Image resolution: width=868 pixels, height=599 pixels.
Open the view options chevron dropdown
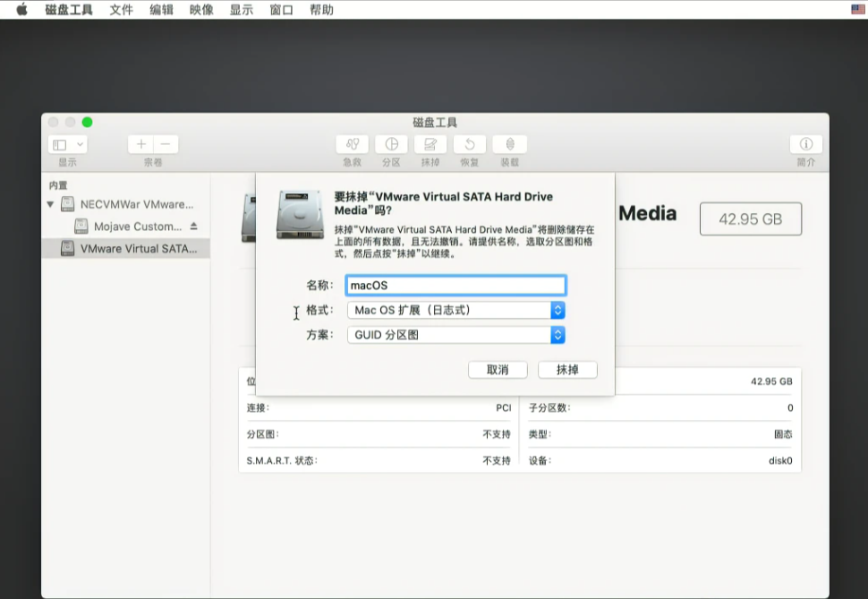(80, 145)
